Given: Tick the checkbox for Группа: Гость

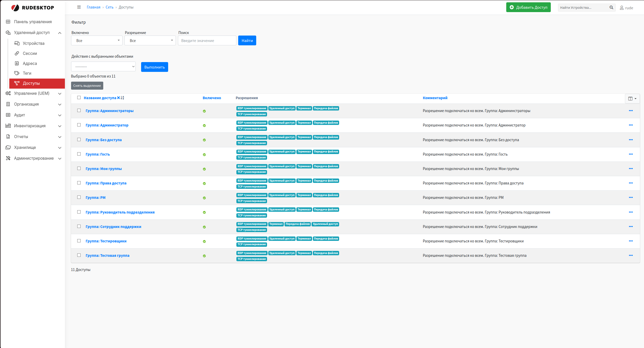Looking at the screenshot, I should coord(79,154).
